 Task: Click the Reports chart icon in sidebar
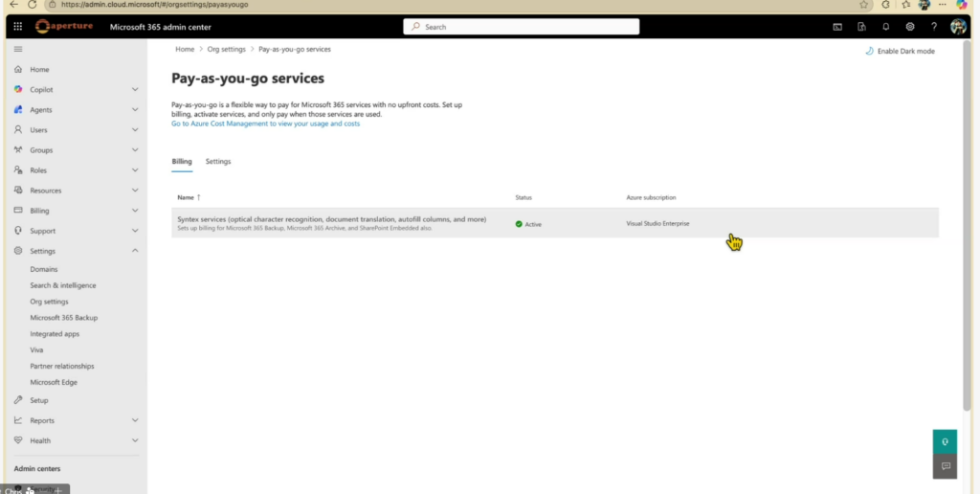point(18,420)
